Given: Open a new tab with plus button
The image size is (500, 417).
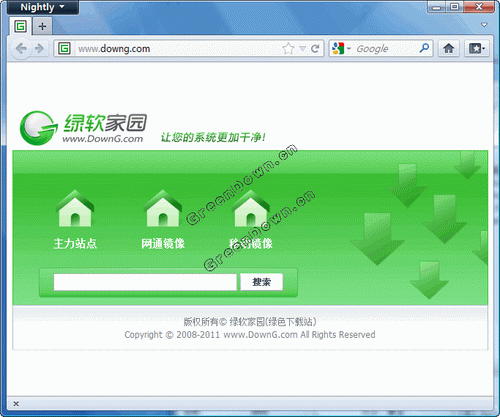Looking at the screenshot, I should pyautogui.click(x=42, y=26).
